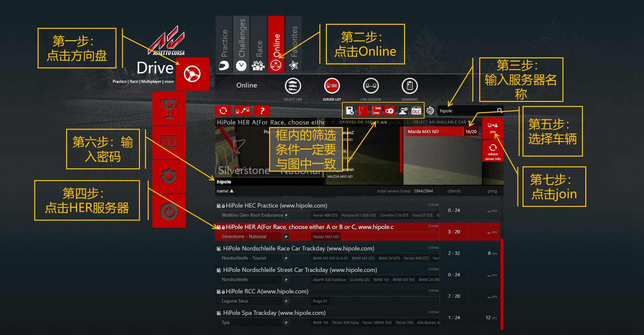Select the Mazda MX5 ND available car
644x335 pixels.
pyautogui.click(x=442, y=131)
